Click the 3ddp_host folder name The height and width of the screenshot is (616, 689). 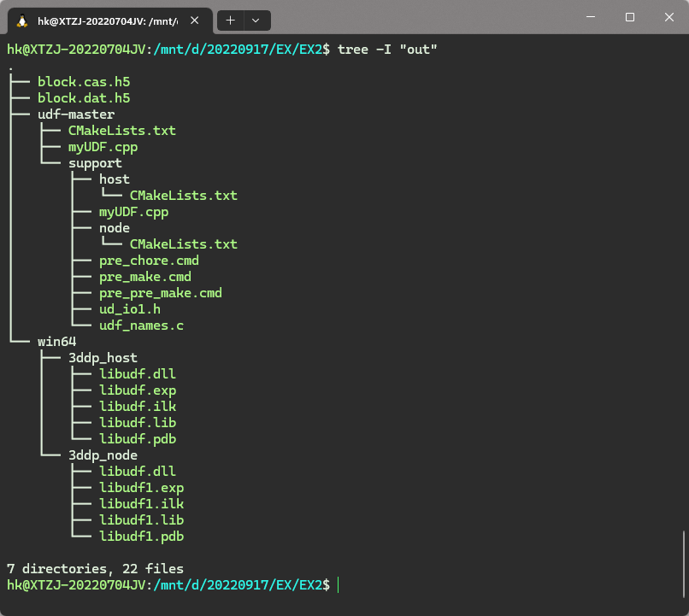pyautogui.click(x=103, y=357)
